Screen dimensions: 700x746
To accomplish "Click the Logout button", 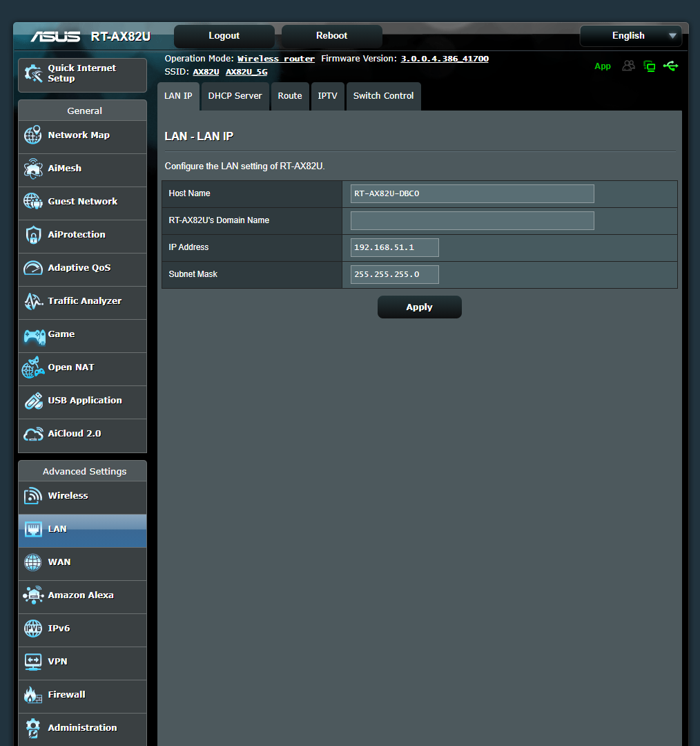I will (224, 36).
